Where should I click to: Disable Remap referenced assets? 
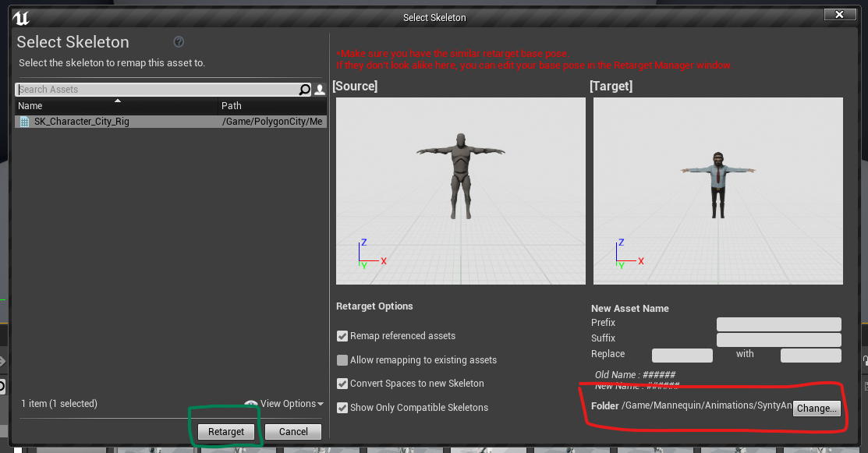click(342, 336)
